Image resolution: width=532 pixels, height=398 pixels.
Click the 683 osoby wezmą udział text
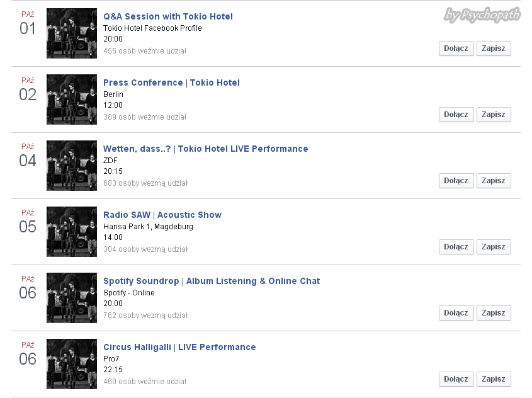[x=145, y=183]
